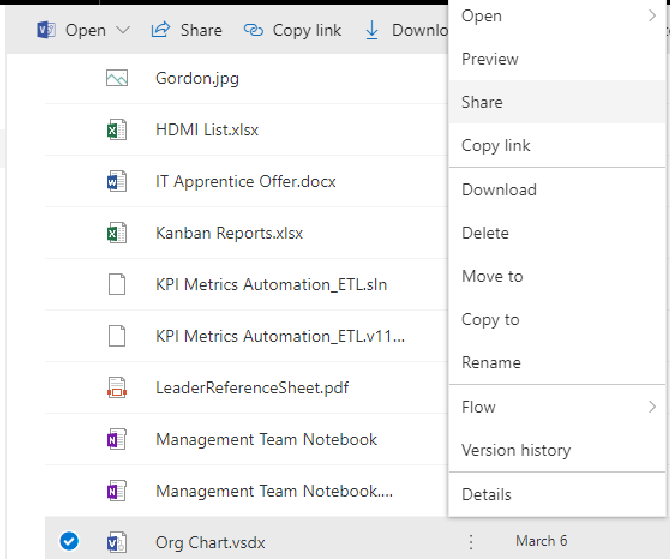Click the OneNote icon for Management Team Notebook

pos(117,439)
